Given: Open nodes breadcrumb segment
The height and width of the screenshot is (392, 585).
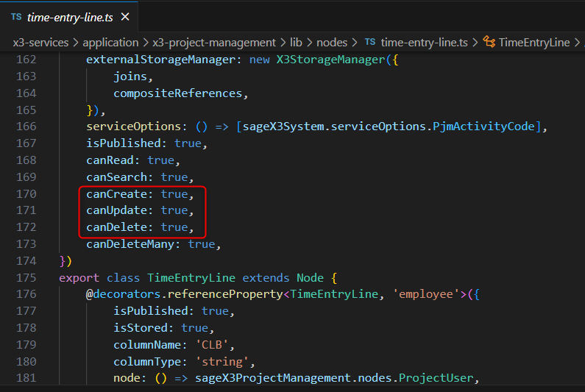Looking at the screenshot, I should click(x=332, y=43).
